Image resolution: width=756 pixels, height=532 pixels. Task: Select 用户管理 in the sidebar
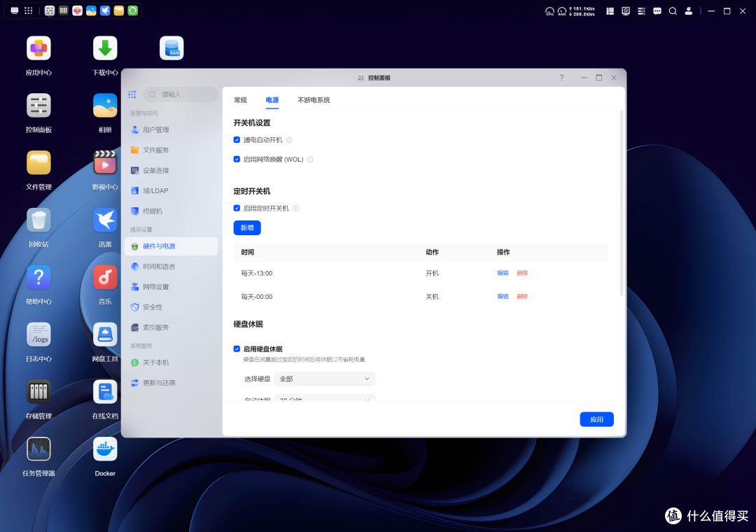(171, 129)
